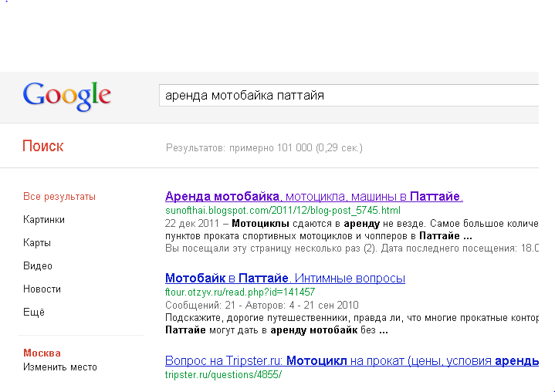Click Изменить место to change location
Screen dimensions: 555x392
[59, 367]
